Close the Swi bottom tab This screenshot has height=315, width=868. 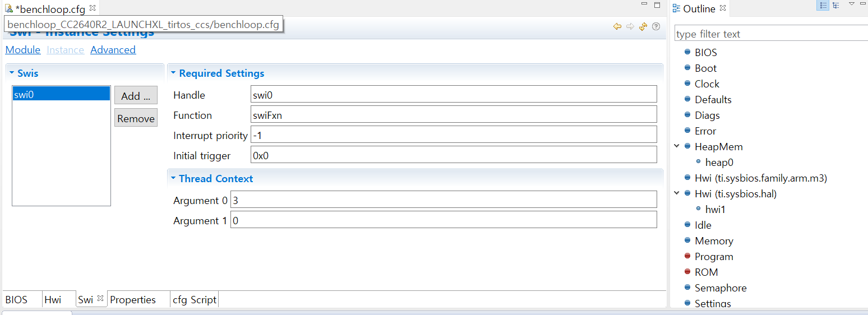[100, 299]
